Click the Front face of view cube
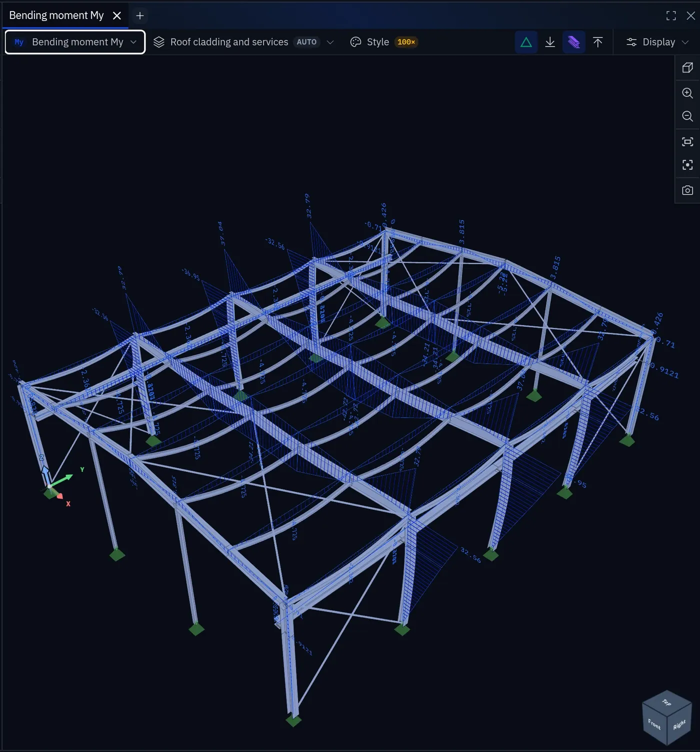This screenshot has width=700, height=752. pyautogui.click(x=654, y=724)
